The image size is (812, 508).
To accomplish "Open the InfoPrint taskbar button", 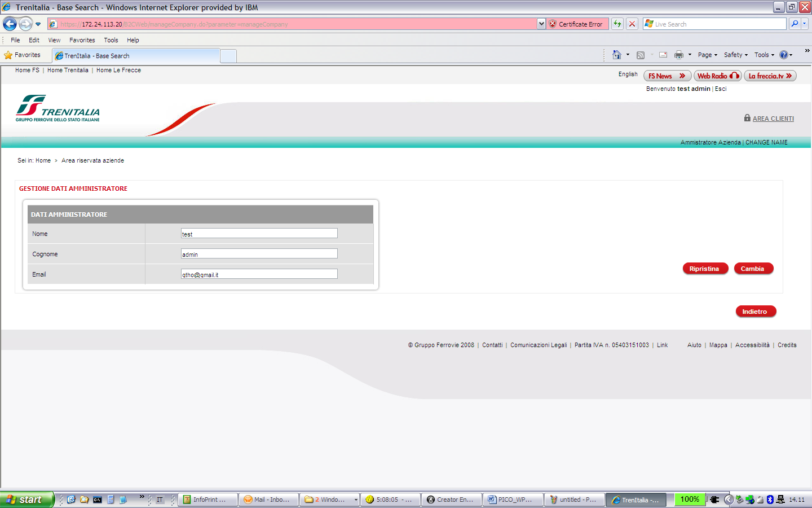I will [208, 500].
